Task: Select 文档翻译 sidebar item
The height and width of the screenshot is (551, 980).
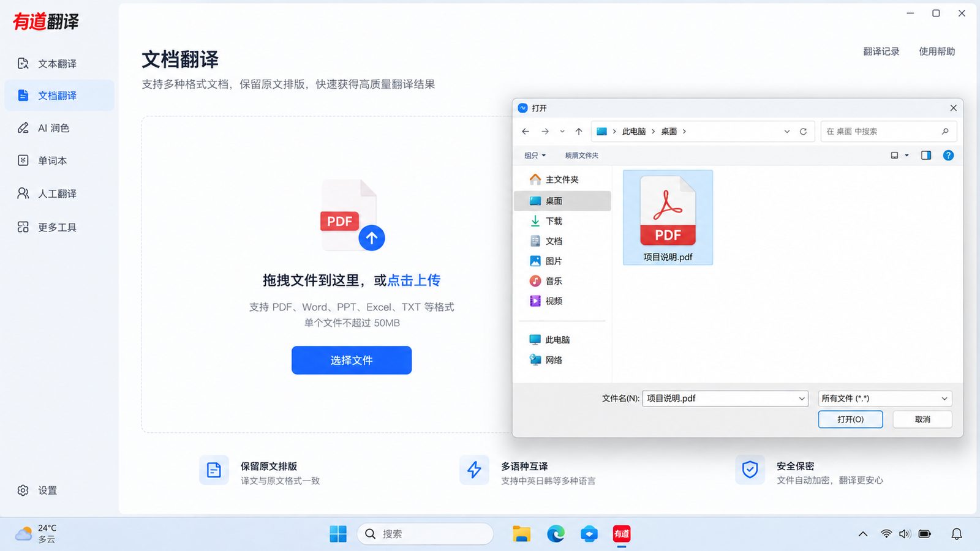Action: click(x=59, y=96)
